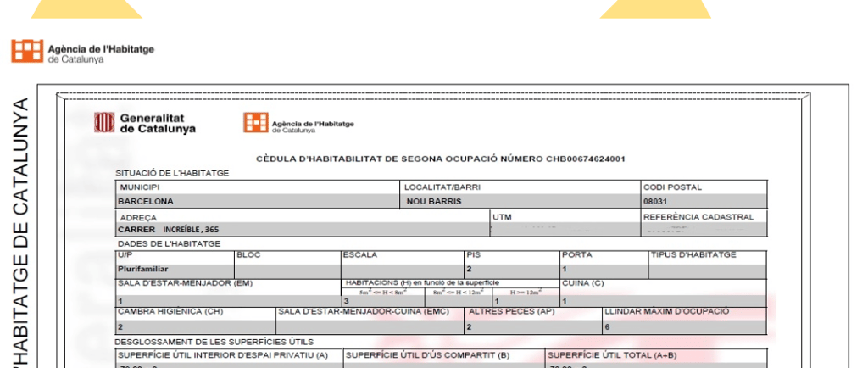
Task: Select the PIS value 2
Action: (x=469, y=270)
